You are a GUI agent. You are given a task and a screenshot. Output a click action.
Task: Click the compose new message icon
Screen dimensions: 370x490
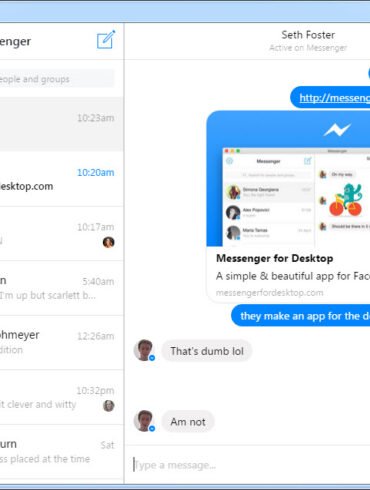coord(106,40)
